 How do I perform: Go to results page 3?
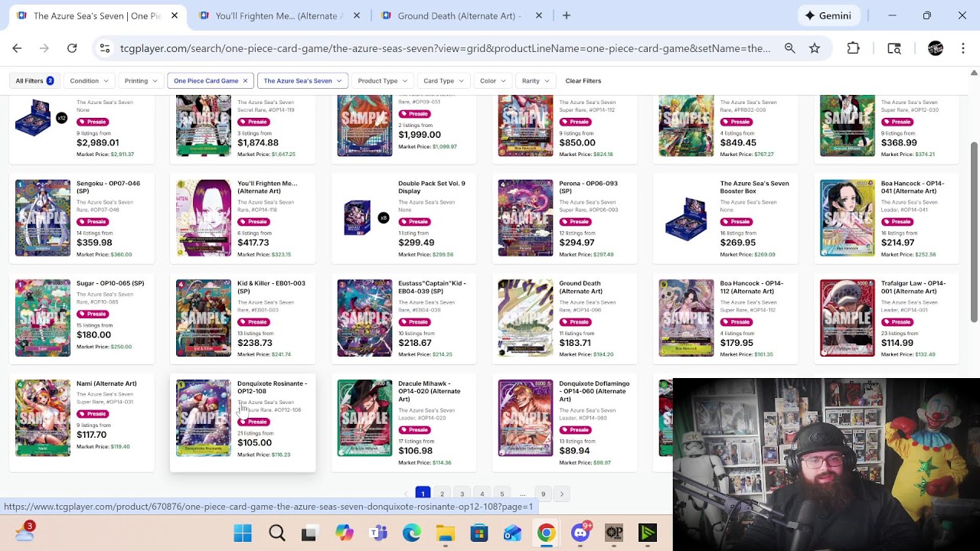click(462, 494)
